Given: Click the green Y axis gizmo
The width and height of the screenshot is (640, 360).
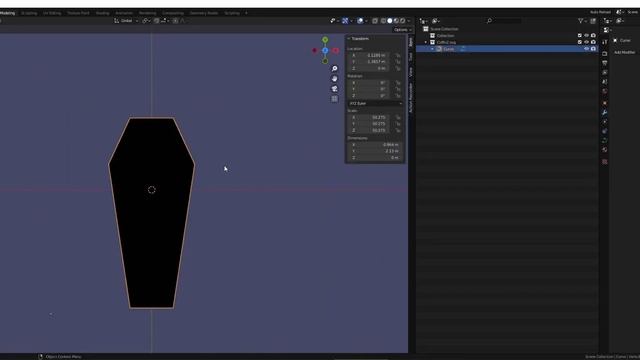Looking at the screenshot, I should [x=325, y=40].
